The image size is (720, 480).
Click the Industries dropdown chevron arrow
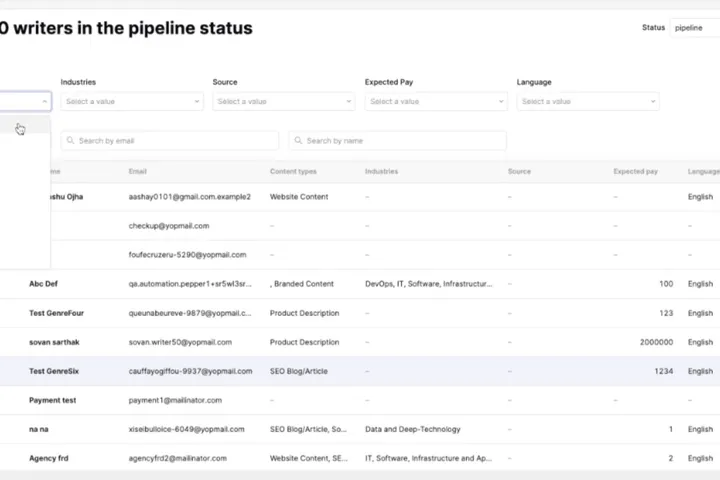(x=197, y=102)
